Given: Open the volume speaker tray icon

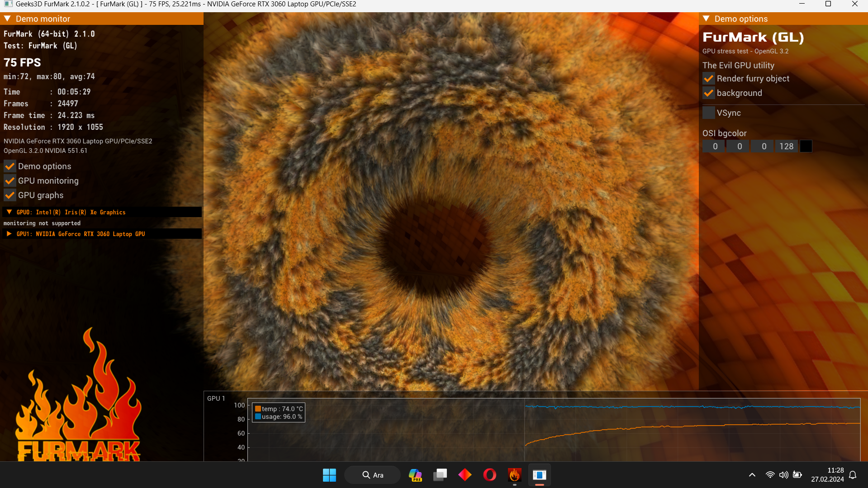Looking at the screenshot, I should [783, 475].
